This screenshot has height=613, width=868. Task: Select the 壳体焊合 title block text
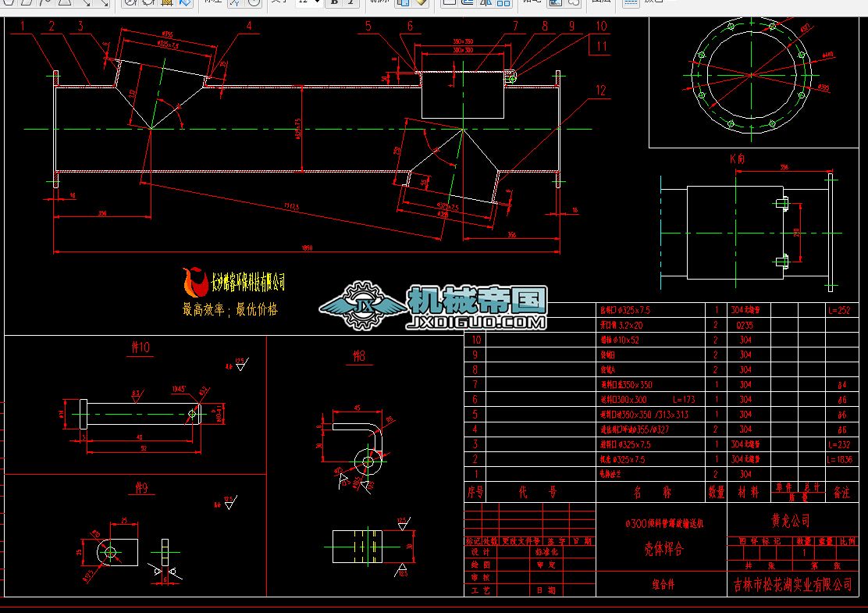pyautogui.click(x=663, y=549)
